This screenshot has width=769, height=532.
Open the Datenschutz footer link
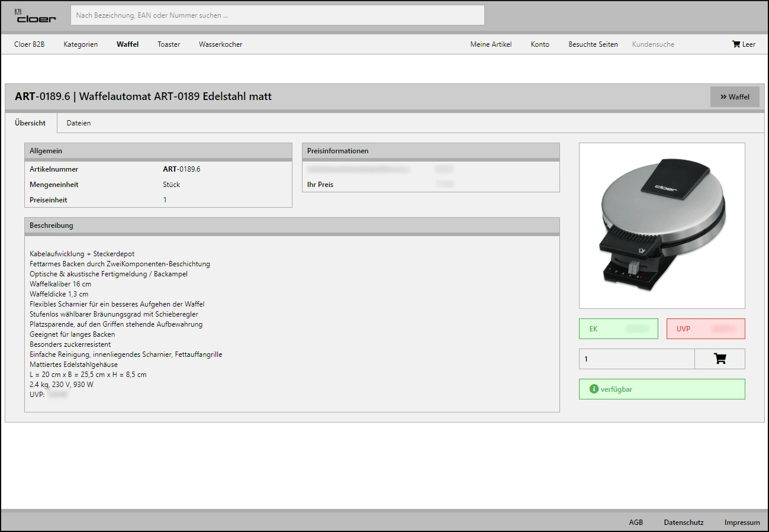click(x=683, y=523)
